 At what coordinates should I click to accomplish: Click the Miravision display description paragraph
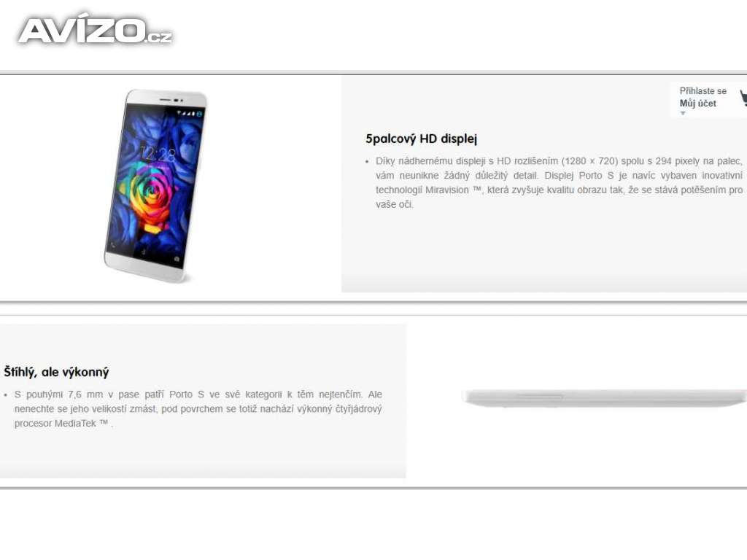click(x=559, y=183)
